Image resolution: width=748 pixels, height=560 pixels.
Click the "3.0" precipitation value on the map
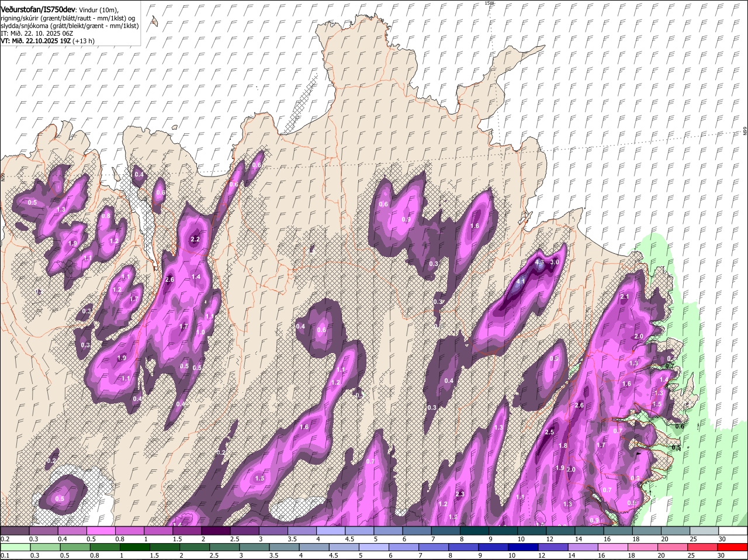pyautogui.click(x=555, y=262)
